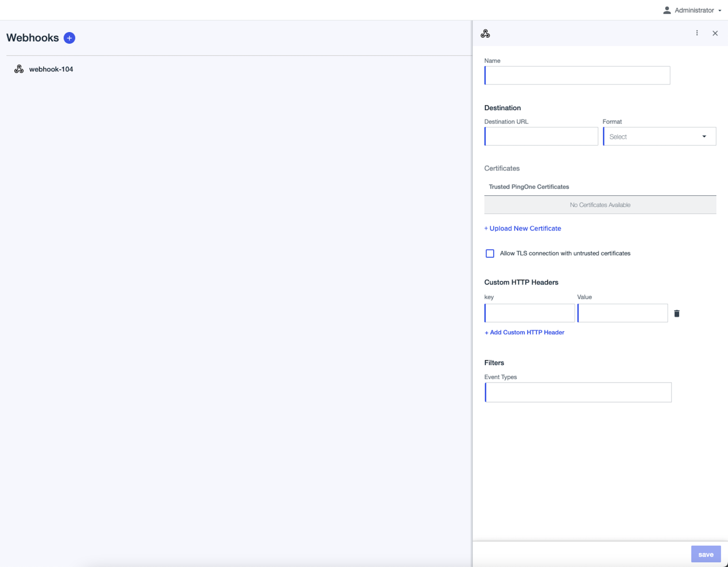This screenshot has width=728, height=567.
Task: Select webhook-104 from the list
Action: pyautogui.click(x=51, y=69)
